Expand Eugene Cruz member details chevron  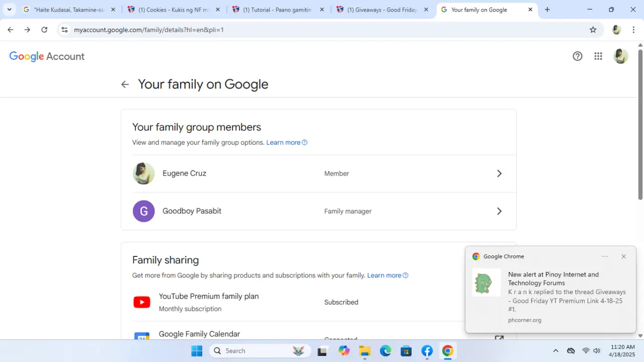click(x=499, y=173)
